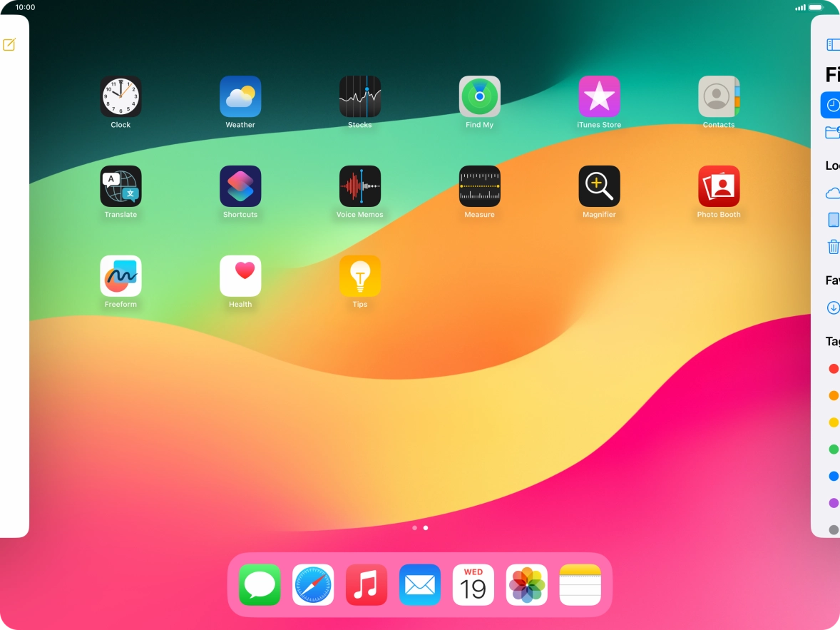Tap the new note compose icon
The height and width of the screenshot is (630, 840).
point(9,45)
